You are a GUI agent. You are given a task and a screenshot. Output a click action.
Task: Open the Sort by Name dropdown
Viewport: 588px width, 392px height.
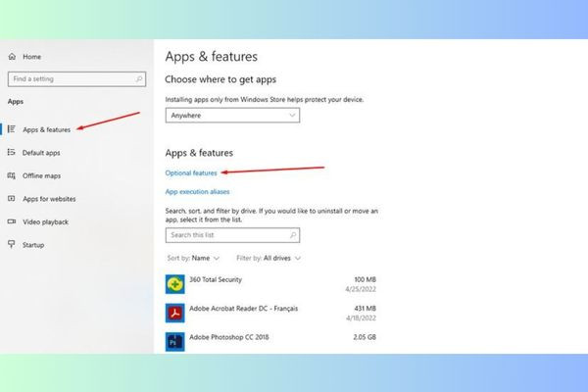point(193,258)
